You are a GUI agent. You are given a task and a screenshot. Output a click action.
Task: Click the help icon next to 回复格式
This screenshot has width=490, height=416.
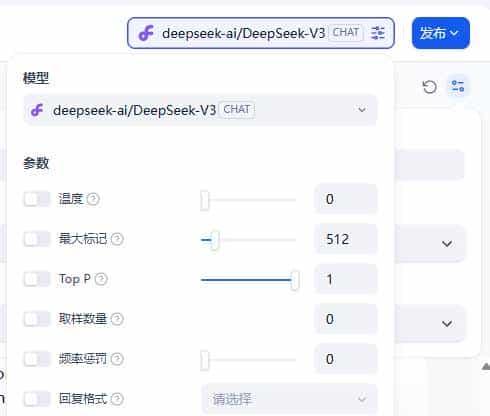(117, 399)
